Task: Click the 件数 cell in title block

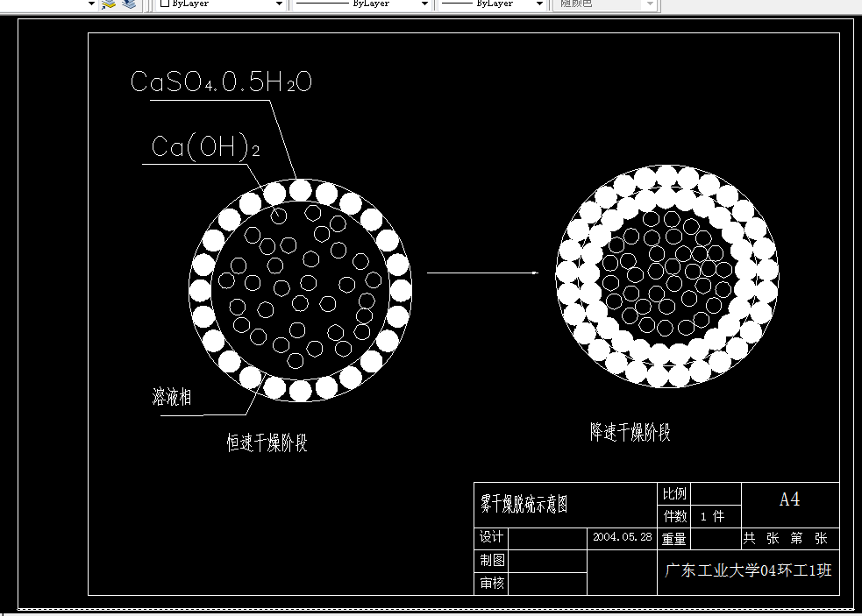Action: click(x=674, y=516)
